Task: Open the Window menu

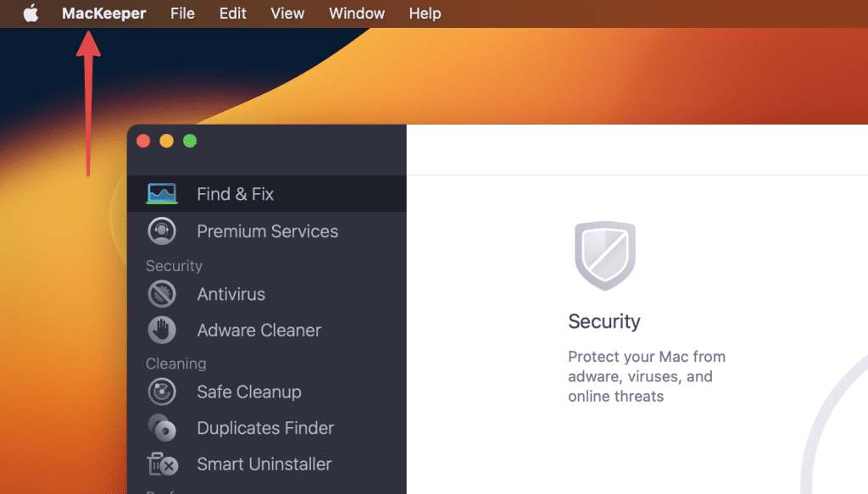Action: (357, 14)
